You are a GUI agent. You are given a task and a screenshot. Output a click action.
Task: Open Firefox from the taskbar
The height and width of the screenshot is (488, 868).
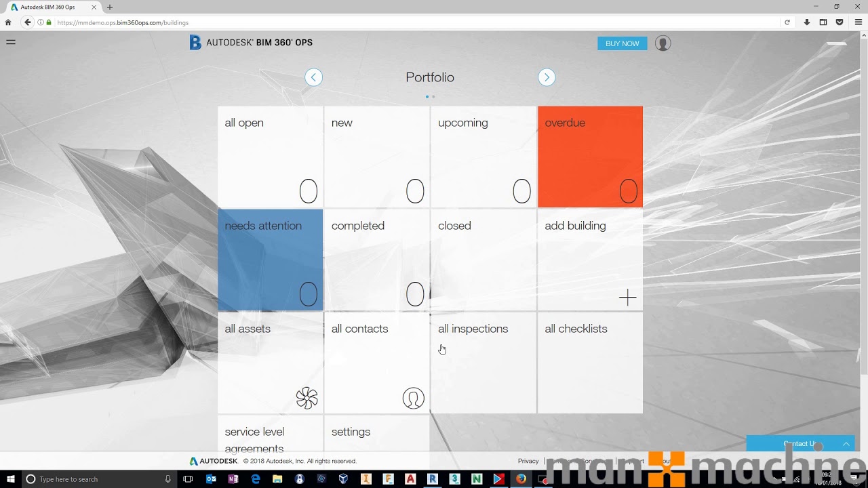click(521, 479)
